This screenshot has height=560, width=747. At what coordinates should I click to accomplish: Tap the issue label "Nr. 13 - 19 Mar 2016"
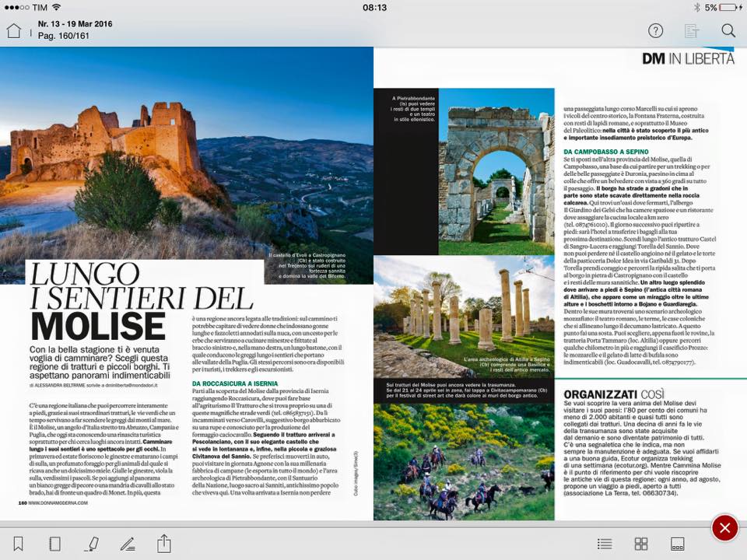[x=75, y=24]
